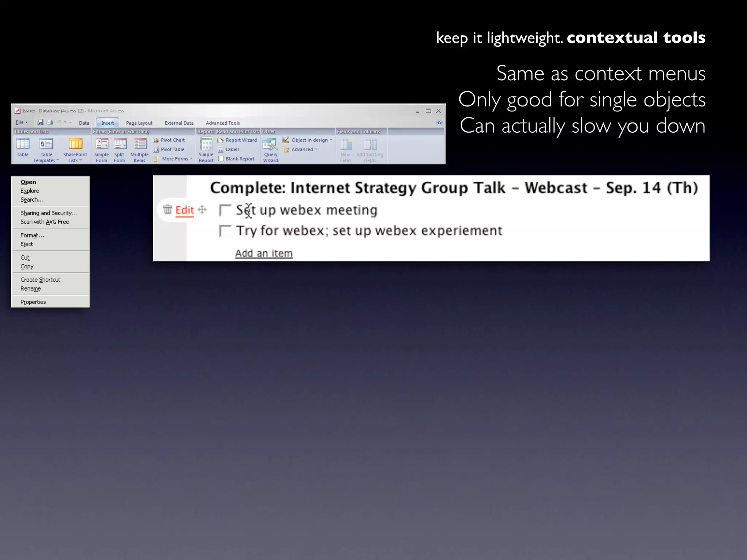Screen dimensions: 747x560
Task: Choose Rename in the context menu
Action: (x=50, y=289)
